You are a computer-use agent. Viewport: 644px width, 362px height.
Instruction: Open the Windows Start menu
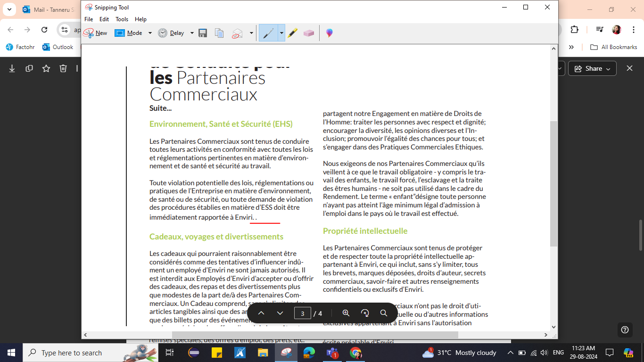[11, 353]
